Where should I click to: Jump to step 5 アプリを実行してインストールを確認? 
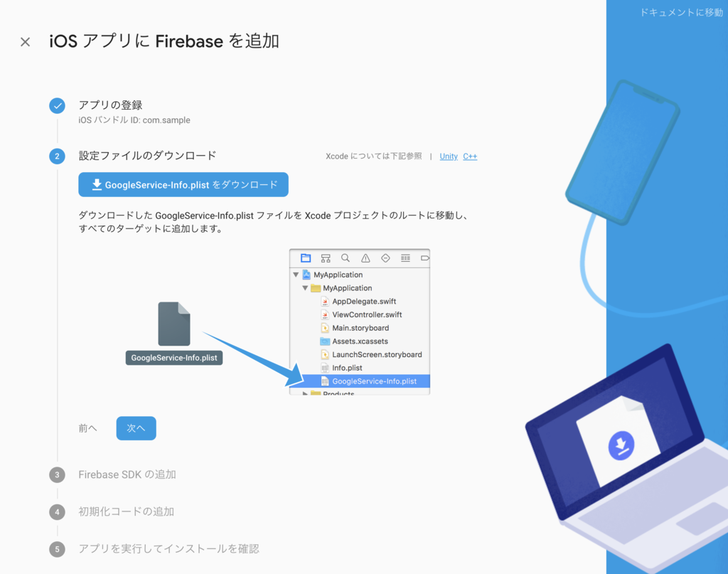coord(168,549)
